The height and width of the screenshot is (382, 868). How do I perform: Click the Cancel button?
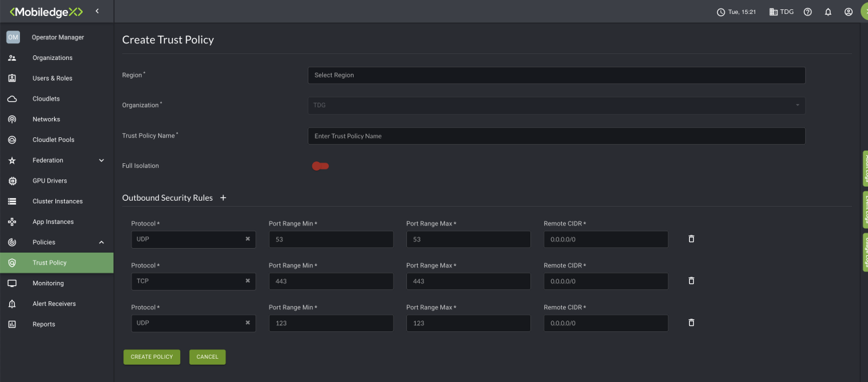207,357
